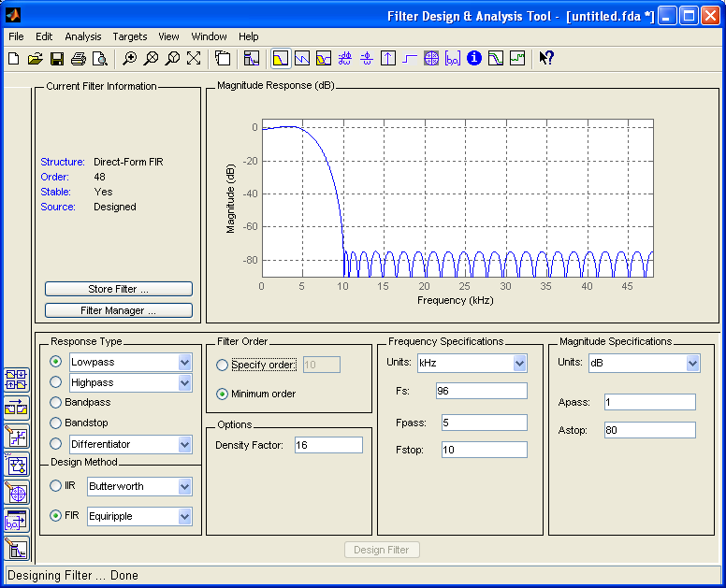Image resolution: width=726 pixels, height=588 pixels.
Task: Open the frequency Units kHz dropdown
Action: [x=519, y=363]
